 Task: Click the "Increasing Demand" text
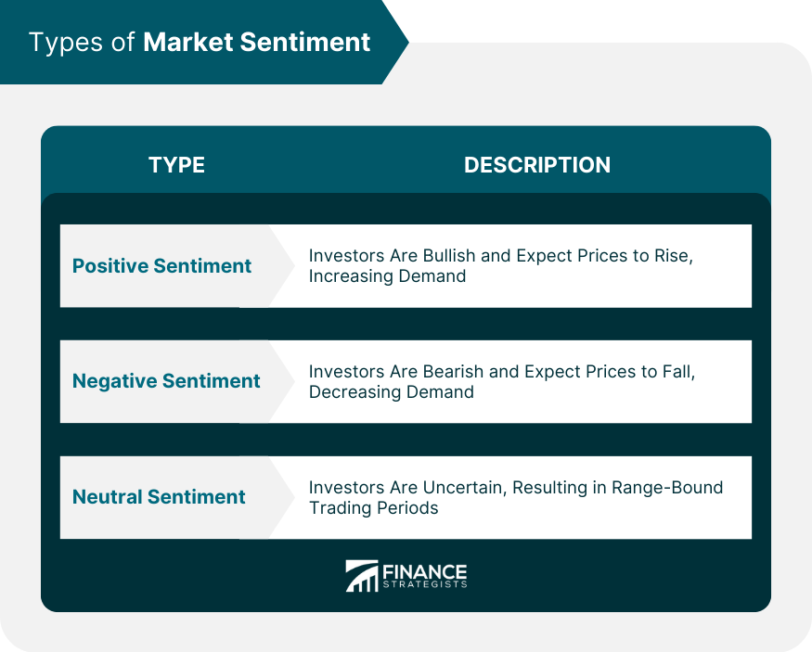coord(387,276)
